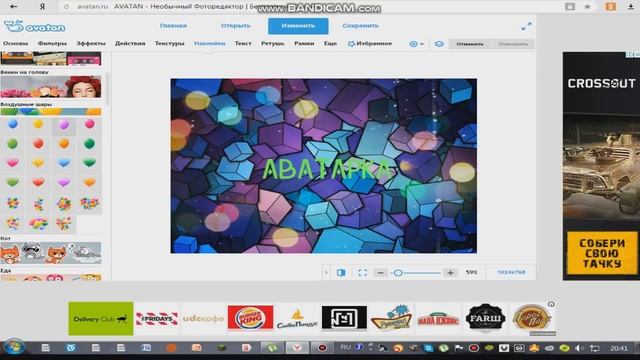Image resolution: width=640 pixels, height=360 pixels.
Task: Click the edited image on the canvas
Action: coord(323,166)
